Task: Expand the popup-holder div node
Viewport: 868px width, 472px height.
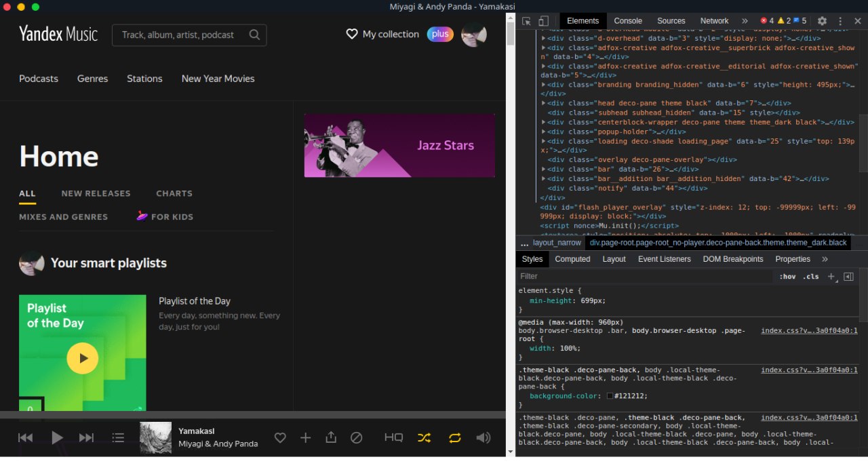Action: pos(544,132)
